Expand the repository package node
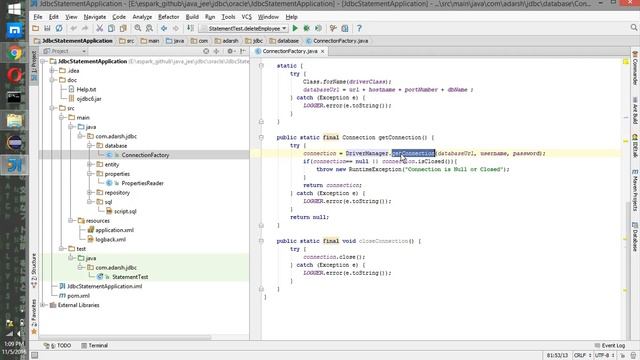The height and width of the screenshot is (360, 640). point(89,193)
